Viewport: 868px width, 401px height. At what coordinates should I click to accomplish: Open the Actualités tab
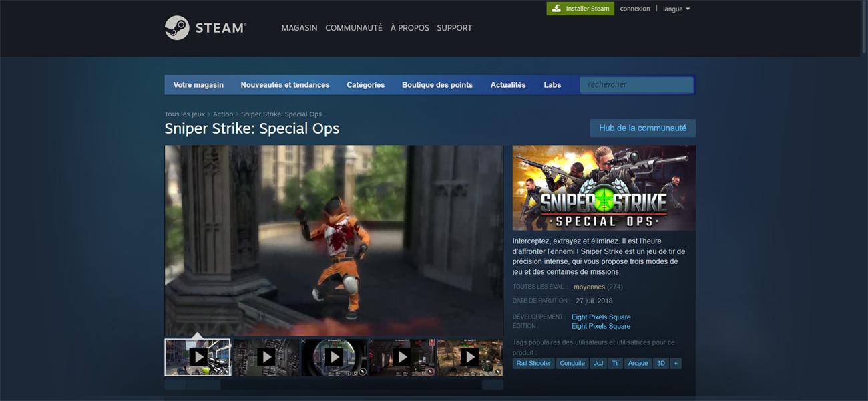508,85
